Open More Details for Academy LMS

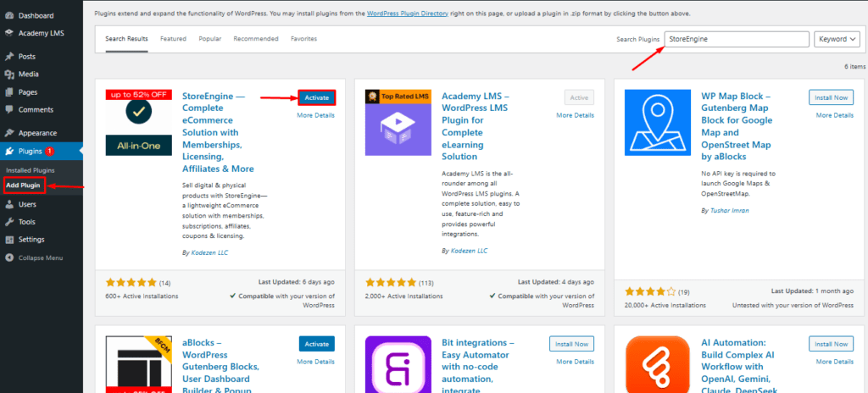point(576,115)
